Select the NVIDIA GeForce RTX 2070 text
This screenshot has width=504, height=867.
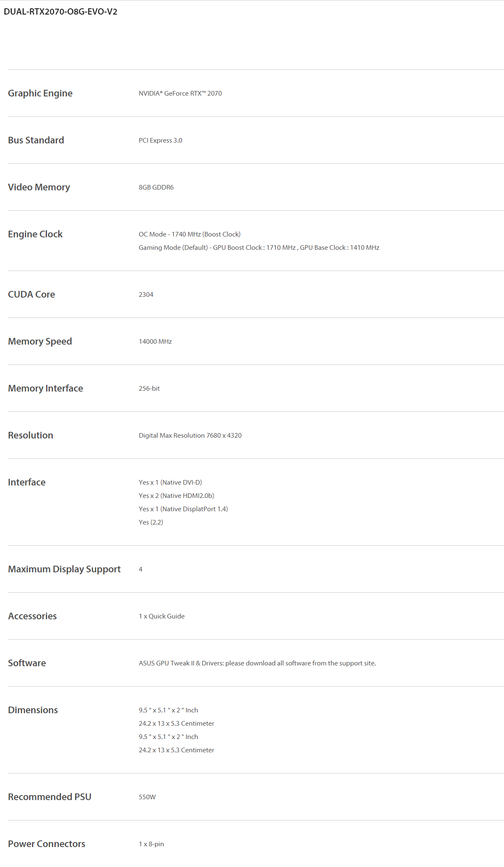click(x=180, y=94)
